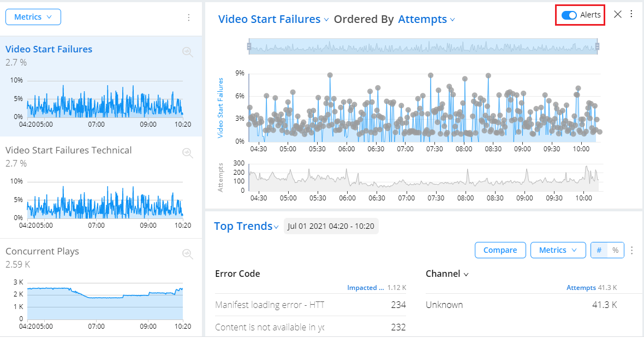644x338 pixels.
Task: Click the Compare button
Action: coord(500,250)
